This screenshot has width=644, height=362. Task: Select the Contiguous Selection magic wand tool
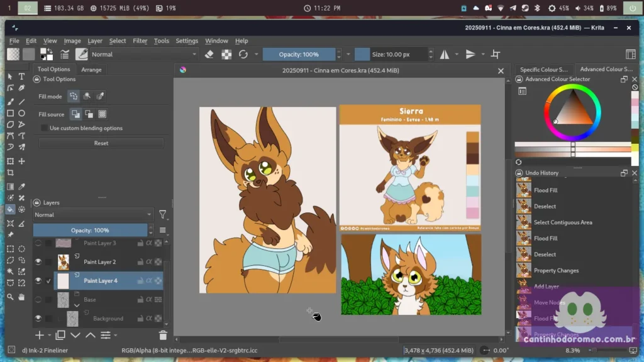pos(10,271)
